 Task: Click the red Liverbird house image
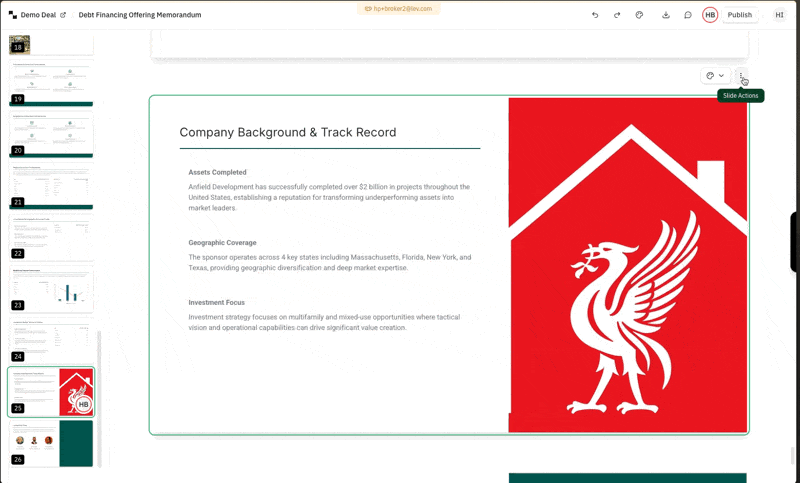pos(628,265)
